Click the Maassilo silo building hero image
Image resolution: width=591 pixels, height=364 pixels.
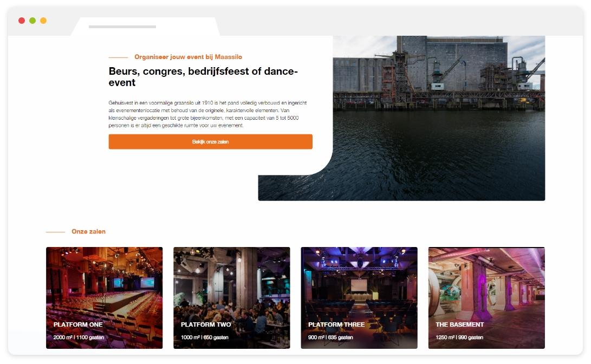click(439, 108)
